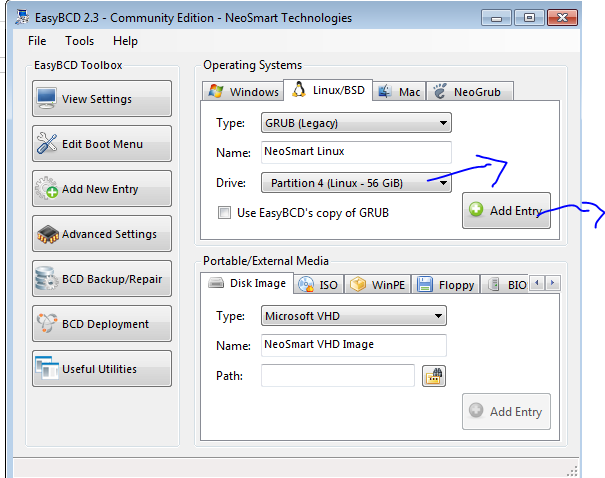Open BCD Deployment page
605x478 pixels.
tap(102, 324)
